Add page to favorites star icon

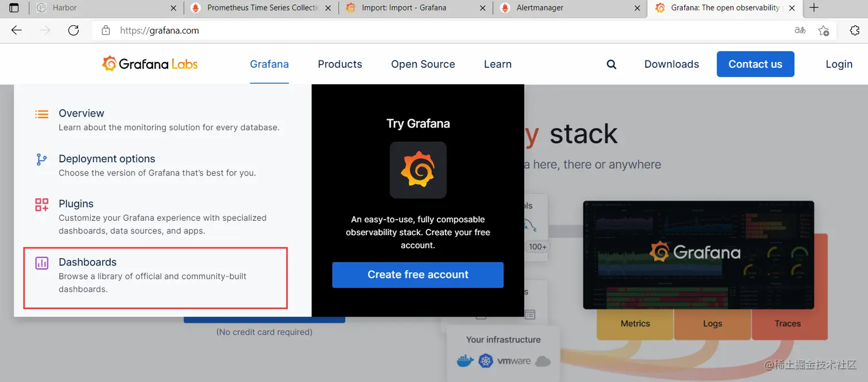pyautogui.click(x=824, y=30)
